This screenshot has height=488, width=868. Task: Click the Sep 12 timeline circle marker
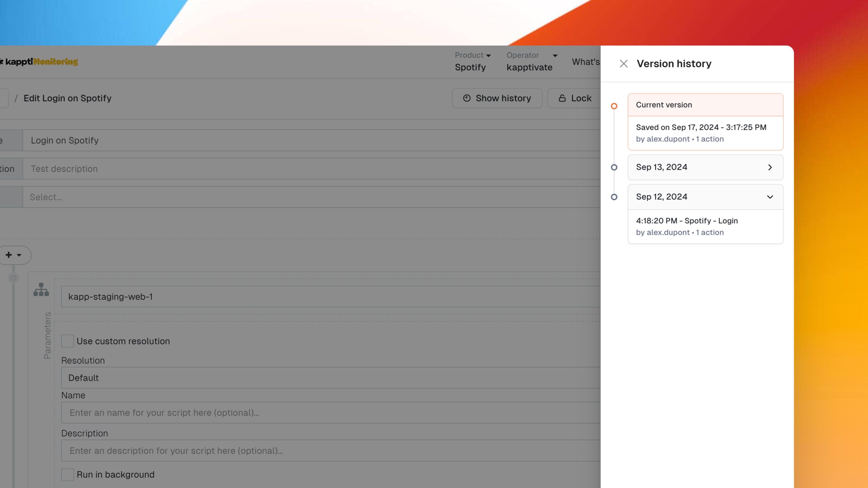coord(614,197)
